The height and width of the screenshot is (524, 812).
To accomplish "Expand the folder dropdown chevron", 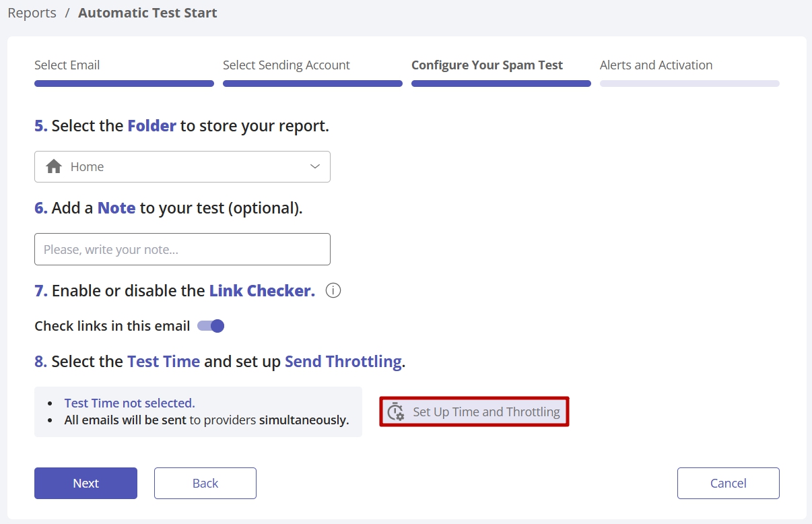I will tap(314, 167).
